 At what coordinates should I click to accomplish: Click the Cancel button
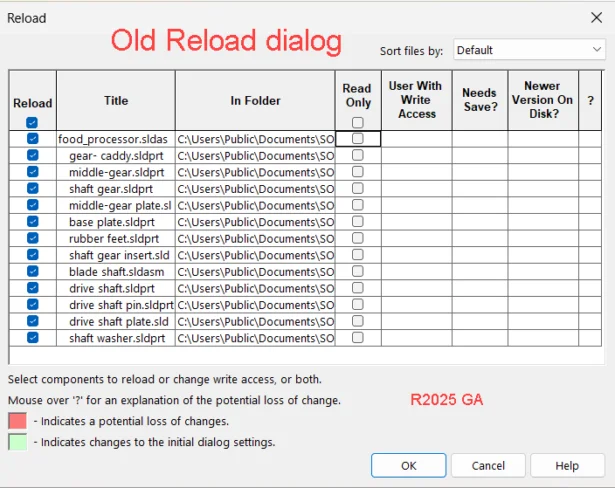488,465
